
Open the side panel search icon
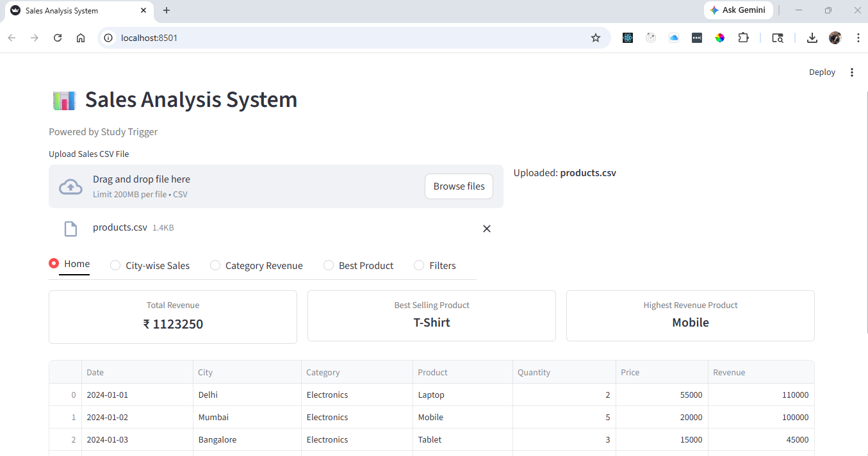(x=777, y=38)
